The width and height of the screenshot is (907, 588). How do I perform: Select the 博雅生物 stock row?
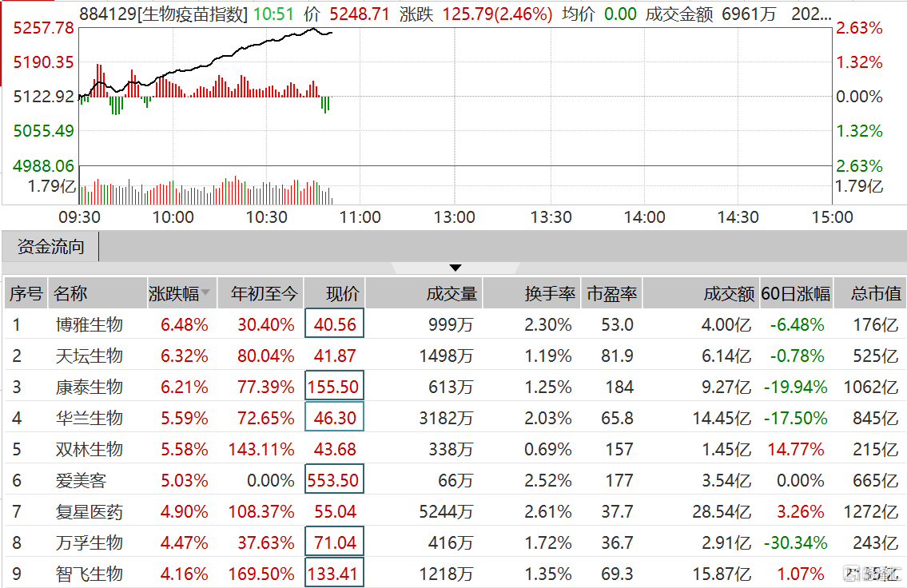pyautogui.click(x=455, y=324)
